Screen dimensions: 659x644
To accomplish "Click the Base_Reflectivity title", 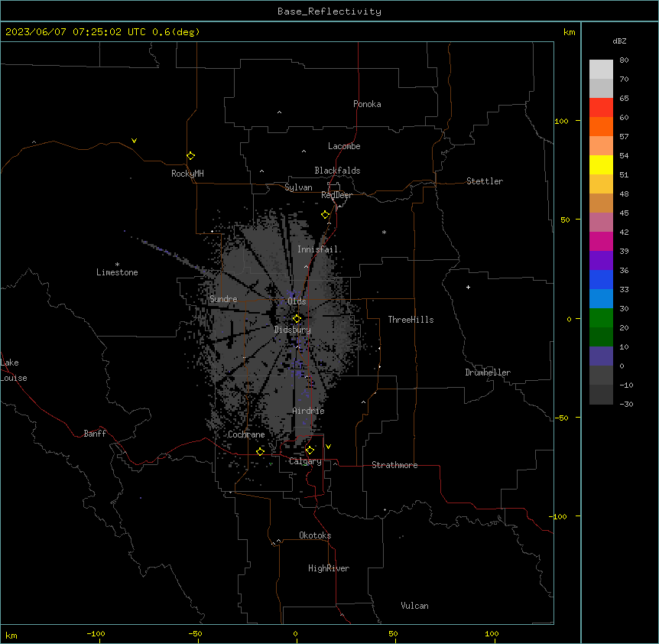I will click(329, 11).
